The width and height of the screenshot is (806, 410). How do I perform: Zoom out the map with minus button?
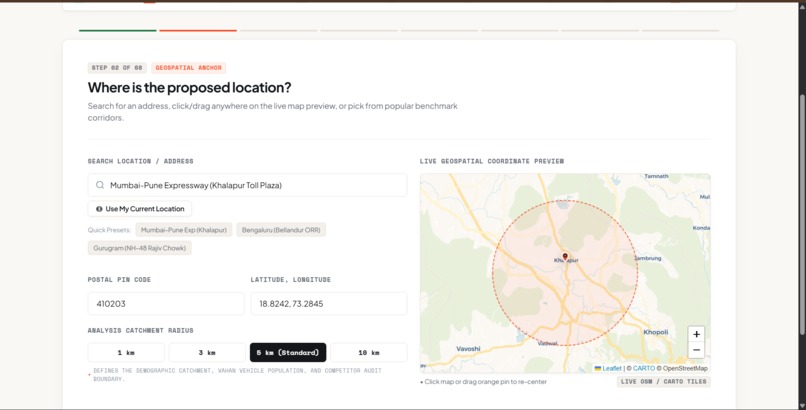(x=696, y=350)
